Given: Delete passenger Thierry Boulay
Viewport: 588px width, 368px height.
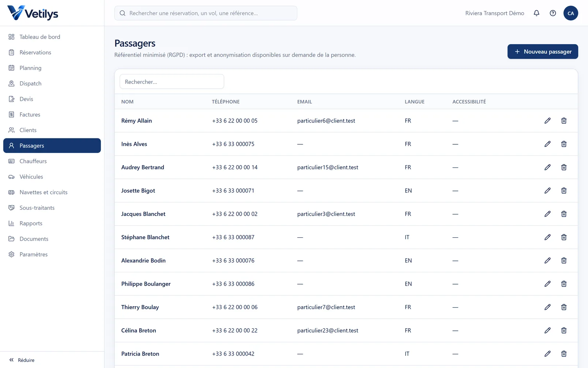Looking at the screenshot, I should 564,307.
